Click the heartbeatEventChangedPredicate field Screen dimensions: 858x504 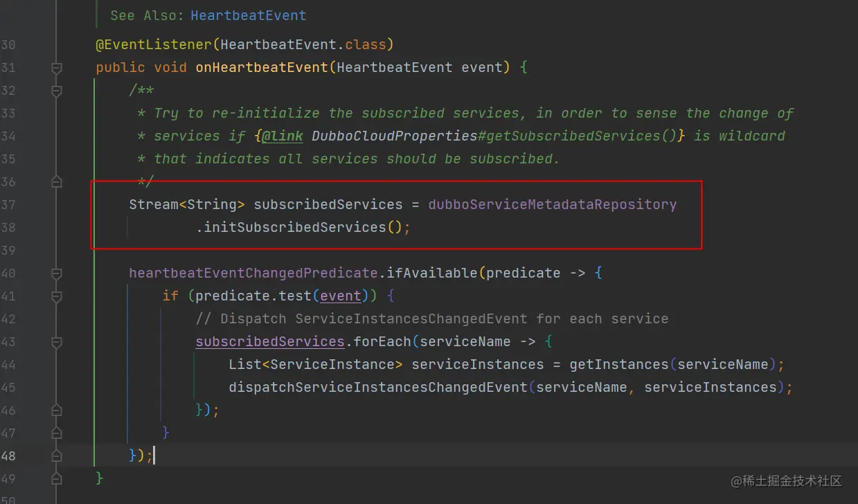253,273
